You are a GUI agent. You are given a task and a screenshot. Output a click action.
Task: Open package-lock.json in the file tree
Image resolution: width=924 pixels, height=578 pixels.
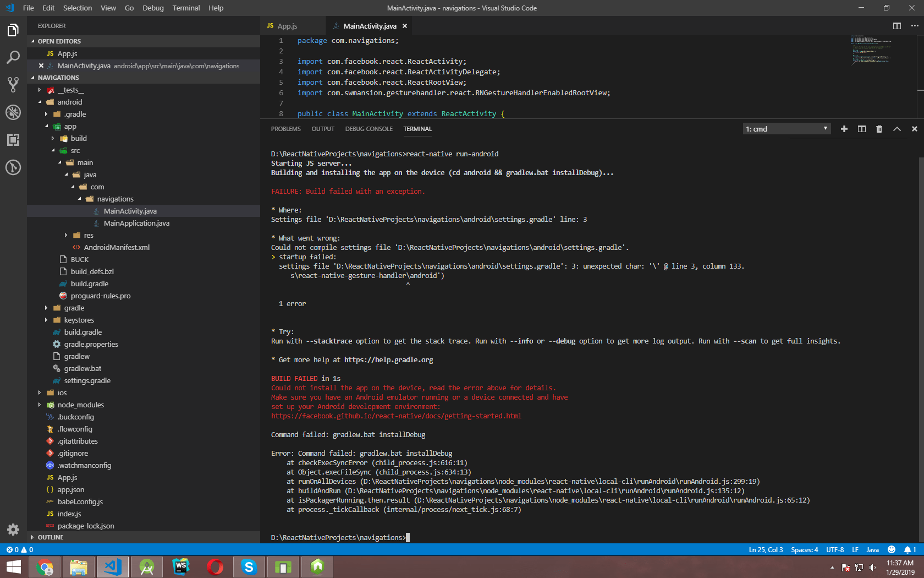click(86, 526)
